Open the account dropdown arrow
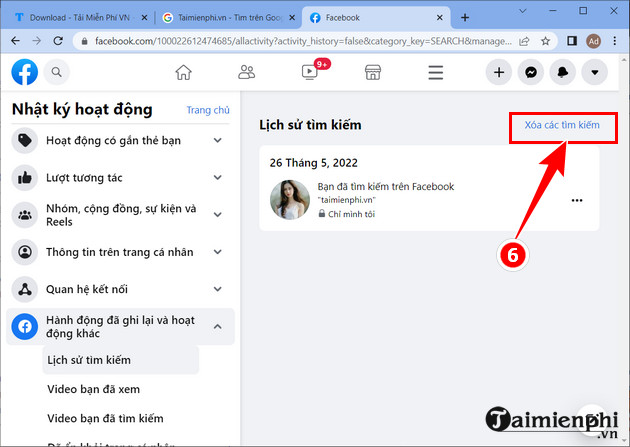Screen dimensions: 630x447 595,72
